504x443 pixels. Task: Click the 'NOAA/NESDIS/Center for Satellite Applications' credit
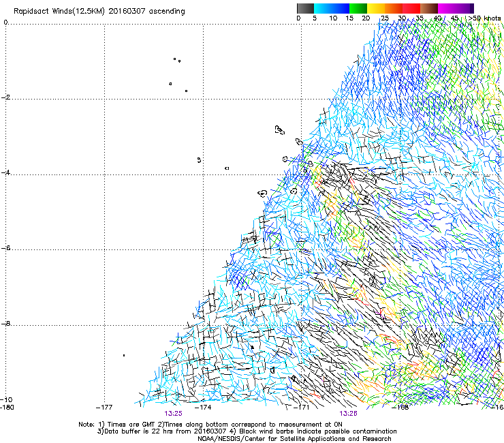tap(294, 439)
